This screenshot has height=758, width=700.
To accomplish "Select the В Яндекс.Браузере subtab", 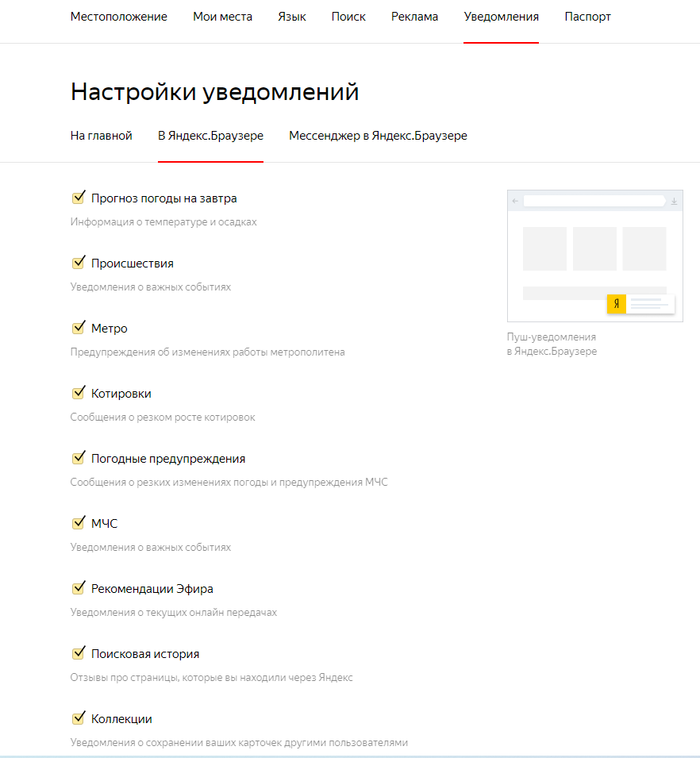I will coord(210,136).
